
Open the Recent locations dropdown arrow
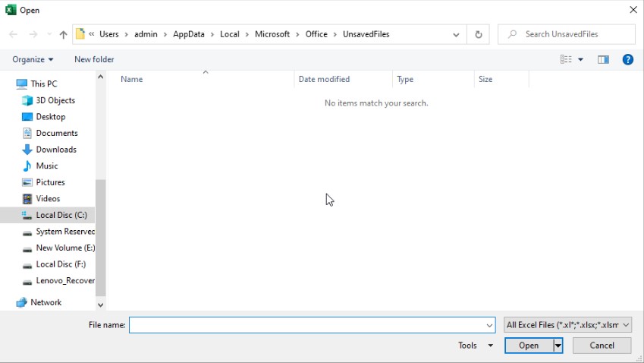[49, 34]
